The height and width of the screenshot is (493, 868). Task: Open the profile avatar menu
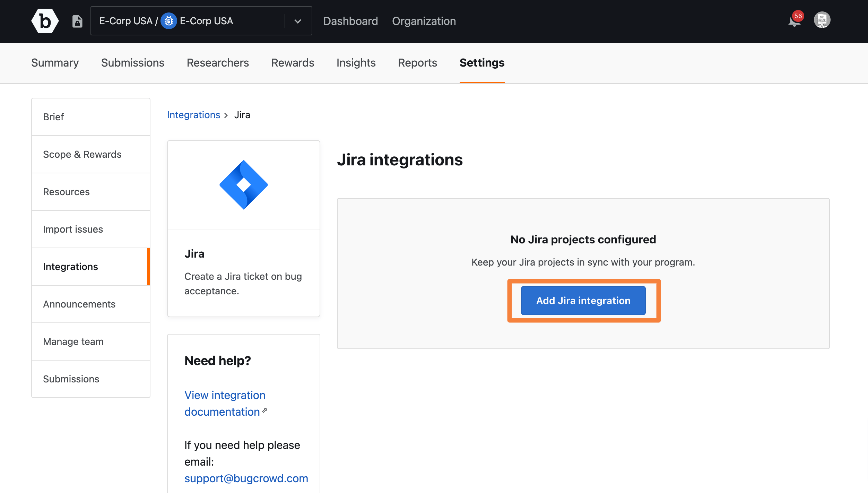823,20
